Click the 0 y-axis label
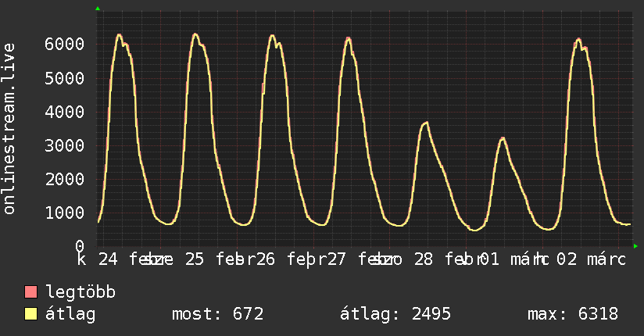The width and height of the screenshot is (644, 336). (80, 246)
